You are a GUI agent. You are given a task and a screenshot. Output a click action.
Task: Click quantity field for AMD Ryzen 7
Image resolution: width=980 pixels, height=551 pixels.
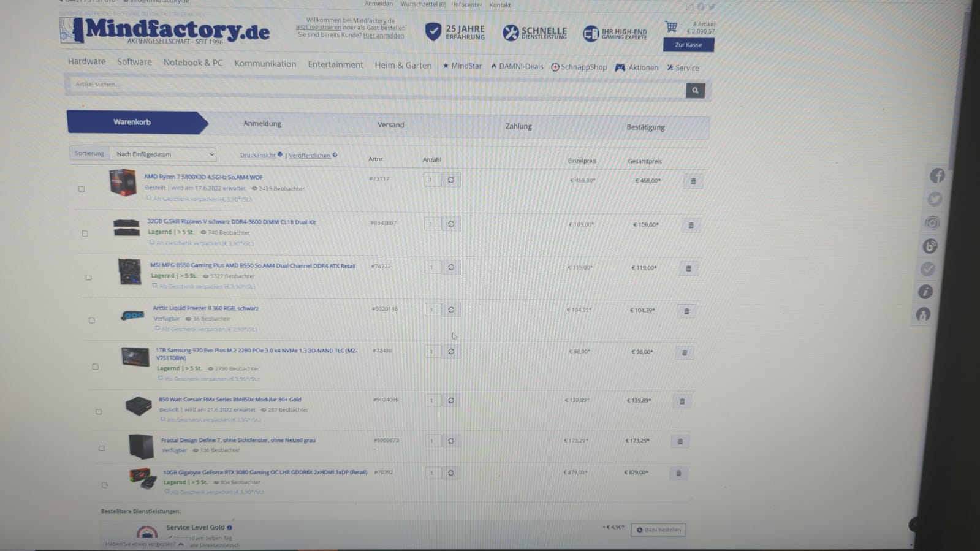point(431,180)
